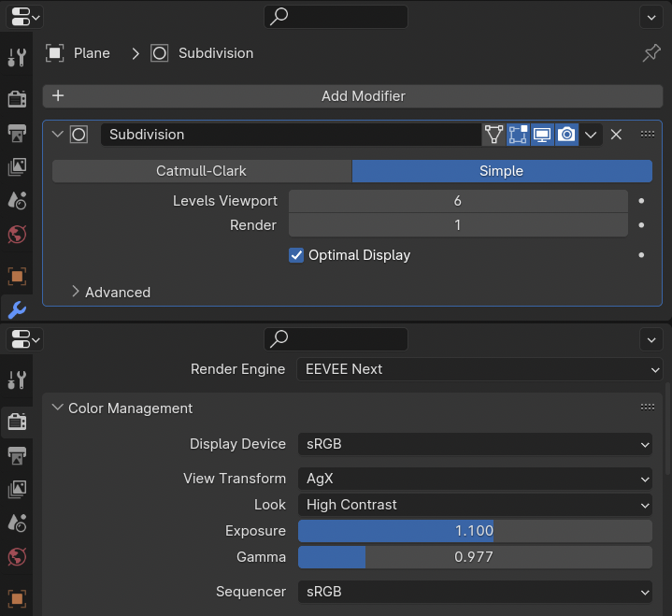Select Render properties tab in the bottom panel sidebar
The image size is (672, 616).
[17, 422]
